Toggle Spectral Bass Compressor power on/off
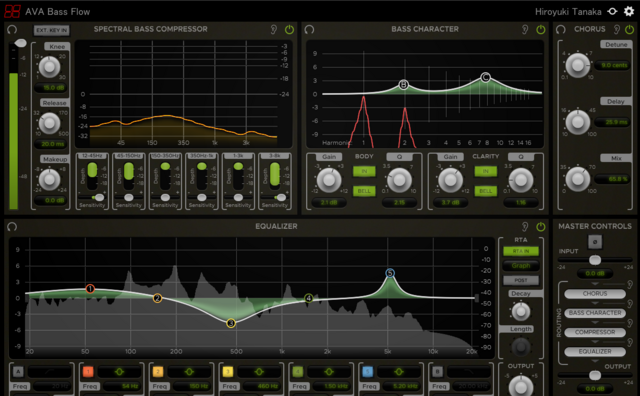 pyautogui.click(x=289, y=29)
